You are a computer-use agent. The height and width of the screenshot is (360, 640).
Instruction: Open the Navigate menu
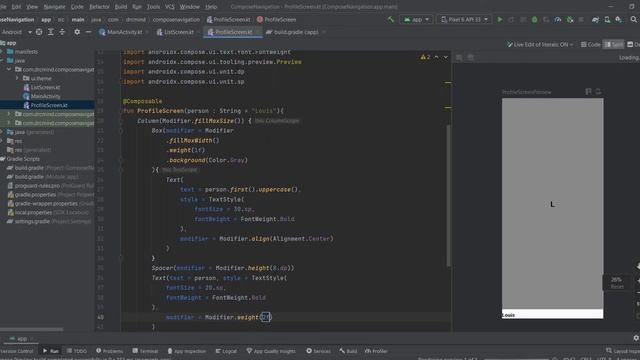tap(54, 7)
